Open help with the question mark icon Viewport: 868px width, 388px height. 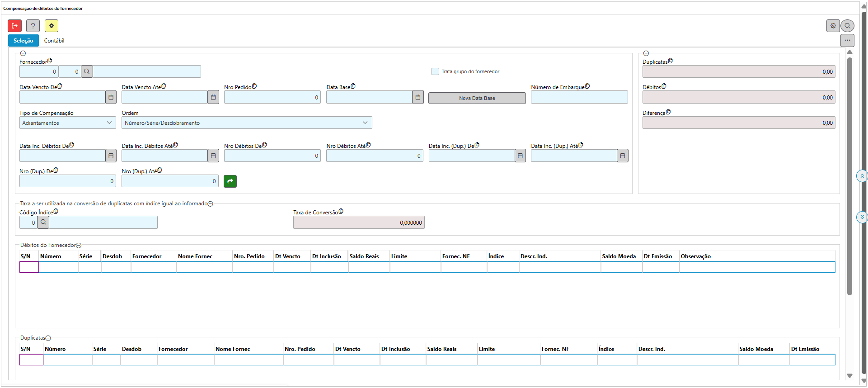point(33,26)
